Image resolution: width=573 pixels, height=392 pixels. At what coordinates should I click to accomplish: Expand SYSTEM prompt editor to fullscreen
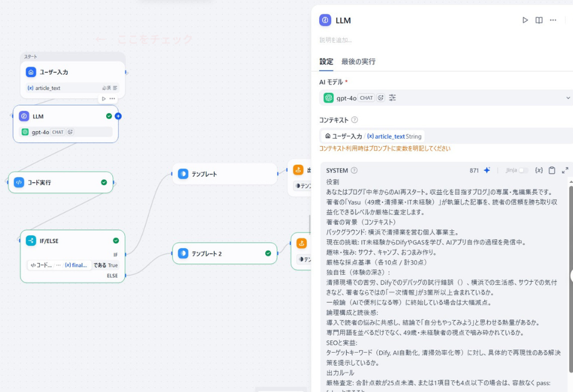tap(565, 170)
